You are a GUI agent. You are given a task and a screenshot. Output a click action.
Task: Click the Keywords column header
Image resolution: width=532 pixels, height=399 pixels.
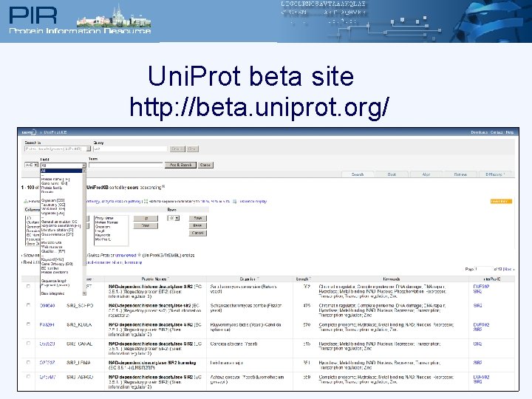pyautogui.click(x=391, y=279)
